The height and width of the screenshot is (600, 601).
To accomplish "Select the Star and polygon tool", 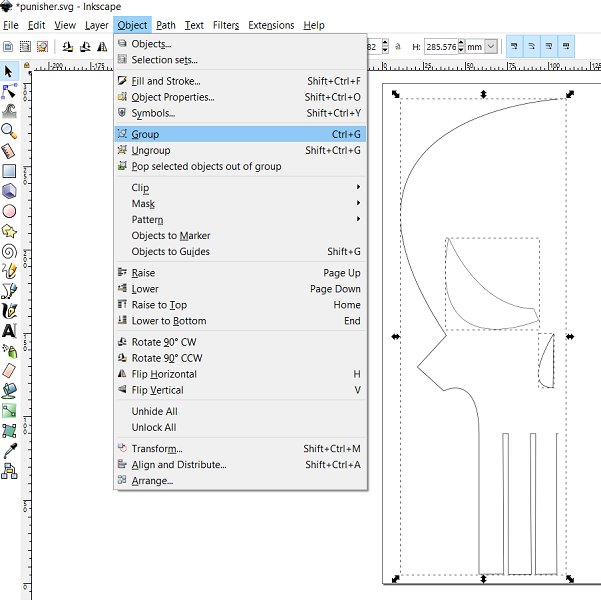I will click(x=9, y=231).
